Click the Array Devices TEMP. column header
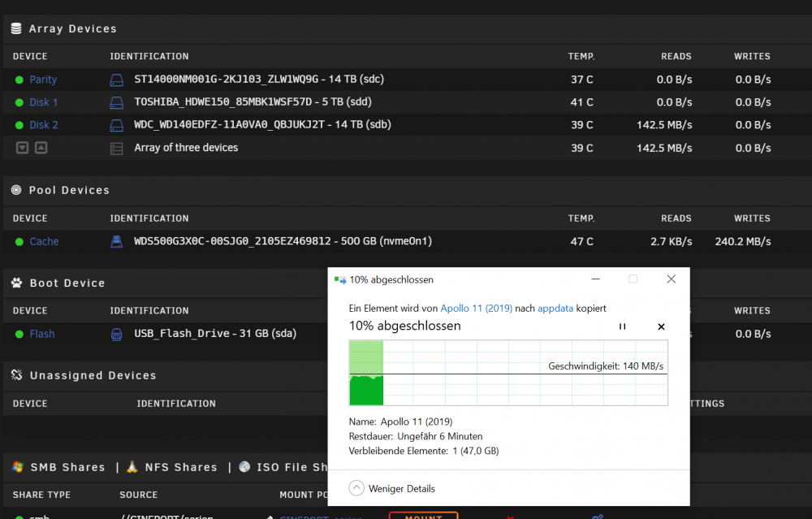The height and width of the screenshot is (519, 812). click(581, 57)
